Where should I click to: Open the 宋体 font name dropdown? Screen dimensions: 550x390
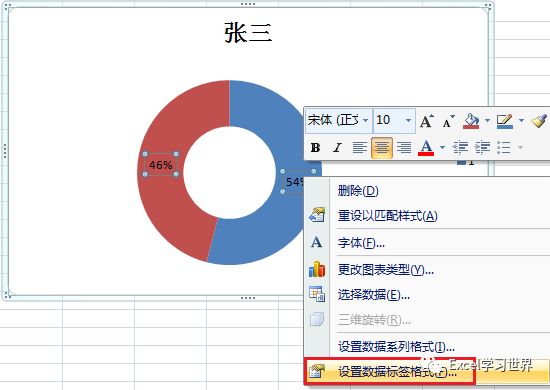pos(365,121)
